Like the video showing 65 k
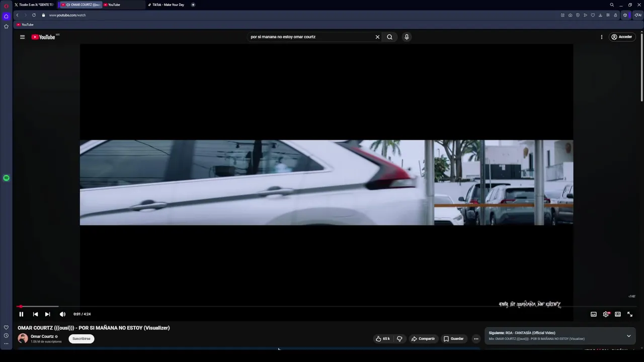Image resolution: width=644 pixels, height=362 pixels. click(x=383, y=339)
